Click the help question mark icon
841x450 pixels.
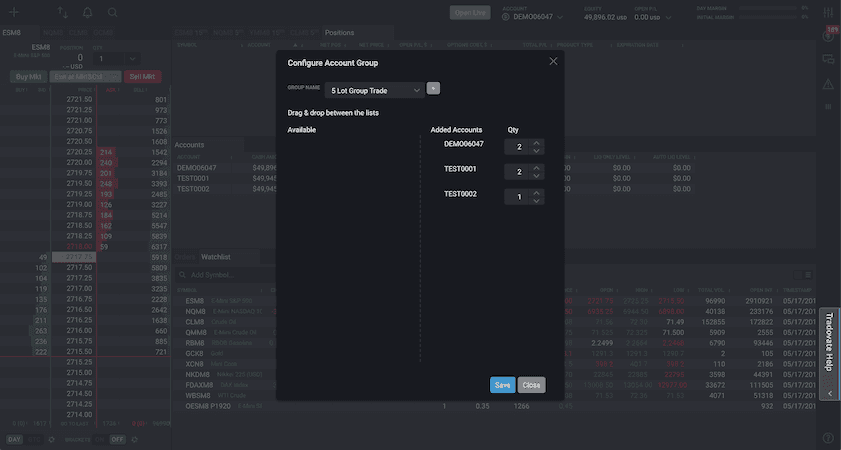coord(828,438)
